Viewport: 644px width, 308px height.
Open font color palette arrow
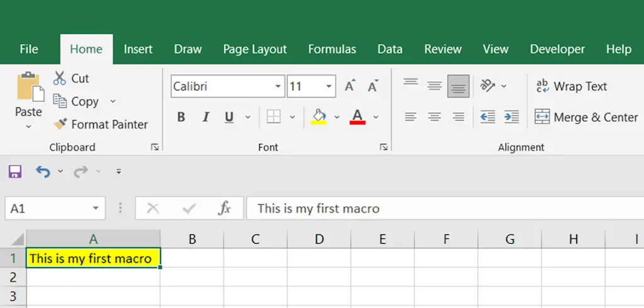click(x=375, y=117)
